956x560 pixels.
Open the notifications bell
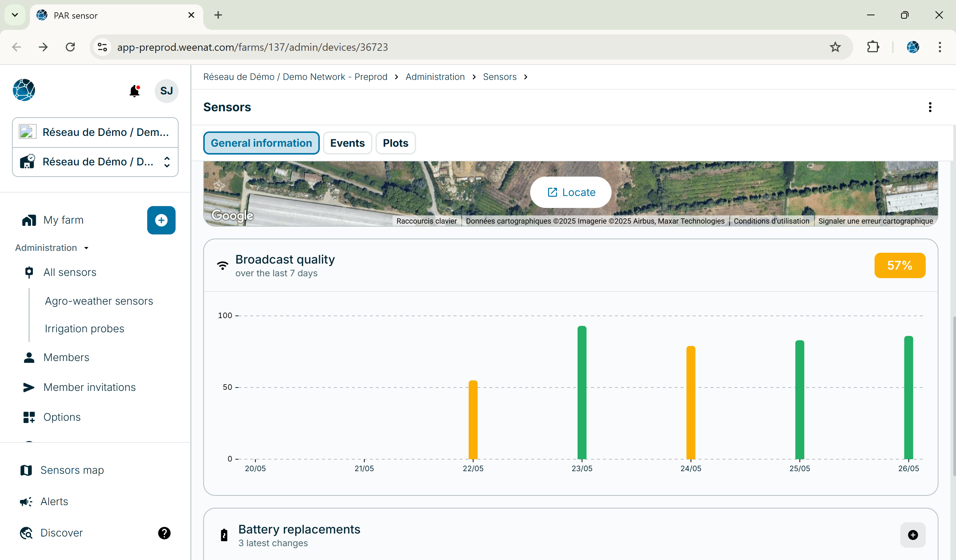[x=134, y=91]
